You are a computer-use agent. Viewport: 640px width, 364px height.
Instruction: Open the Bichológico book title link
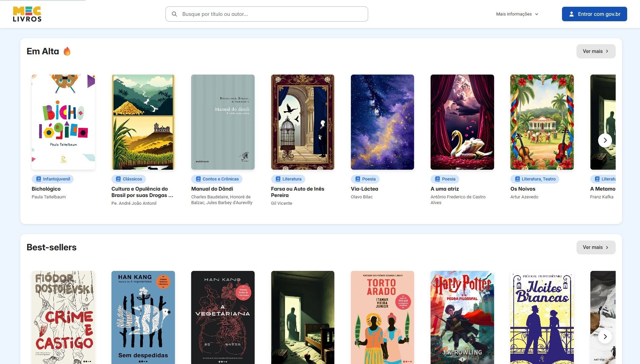(46, 189)
